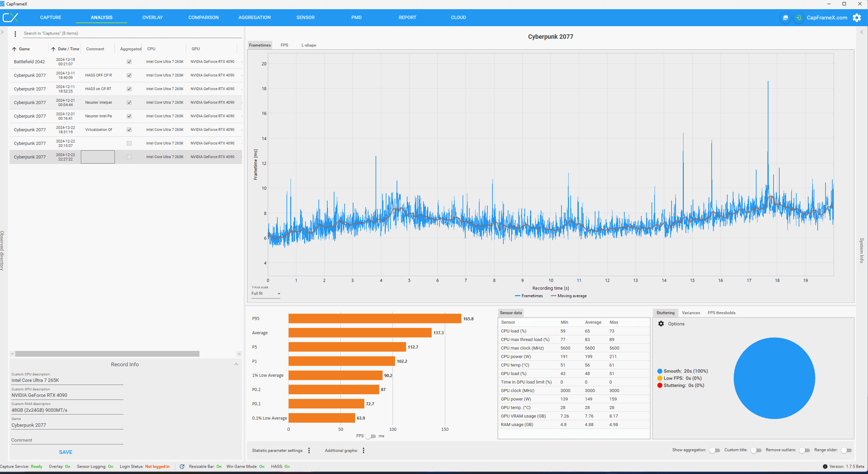The height and width of the screenshot is (474, 868).
Task: Collapse the Record Info panel
Action: coord(236,364)
